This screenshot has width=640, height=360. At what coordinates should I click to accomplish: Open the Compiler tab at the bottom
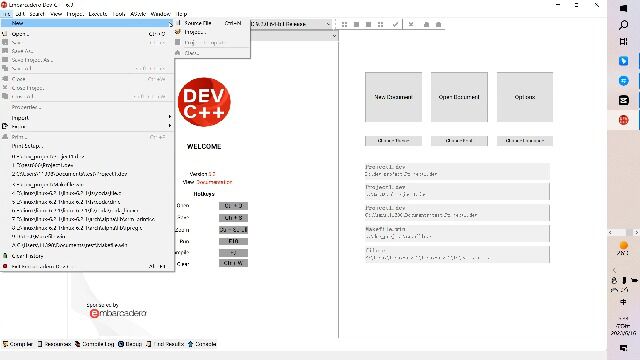point(18,344)
